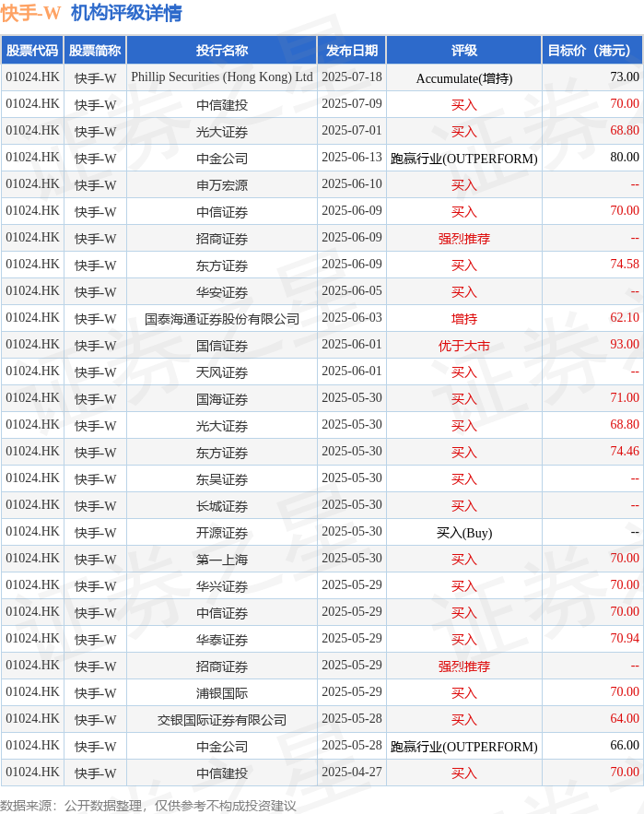Viewport: 644px width, 814px height.
Task: Click the date 2025-06-05
Action: 351,290
